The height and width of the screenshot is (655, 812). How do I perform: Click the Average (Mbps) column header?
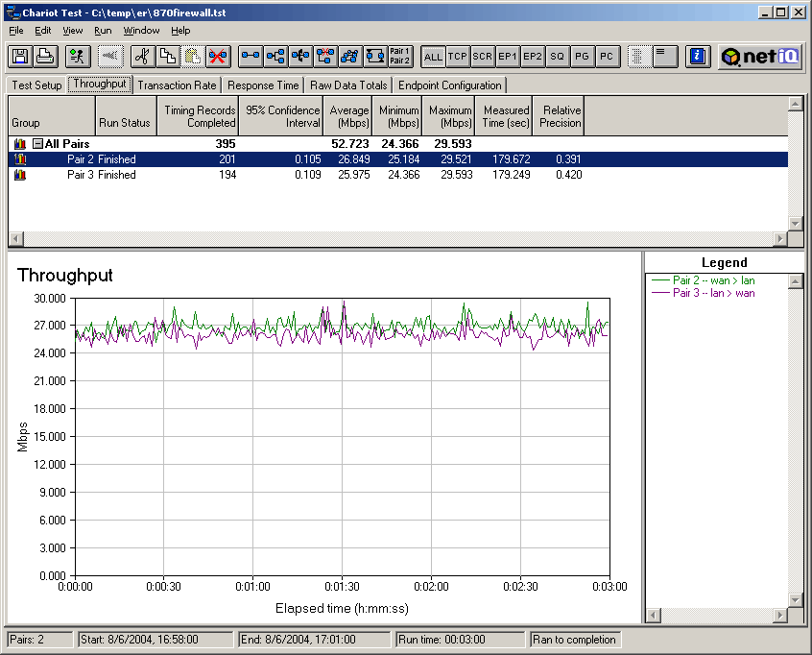click(348, 116)
